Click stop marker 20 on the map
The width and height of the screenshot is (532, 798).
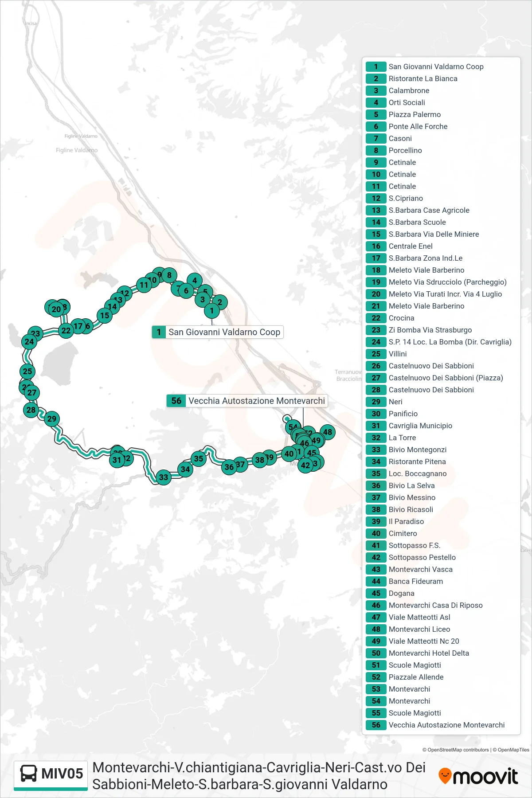tap(56, 309)
